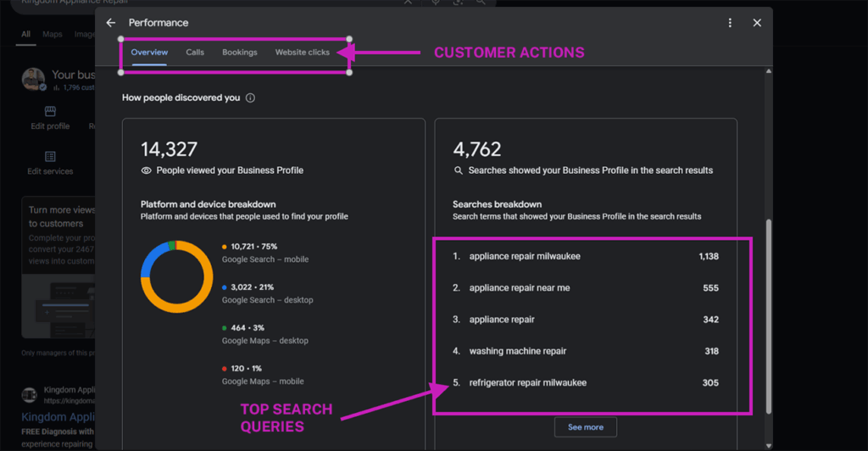868x451 pixels.
Task: Click the search term appliance repair milwaukee
Action: coord(525,256)
